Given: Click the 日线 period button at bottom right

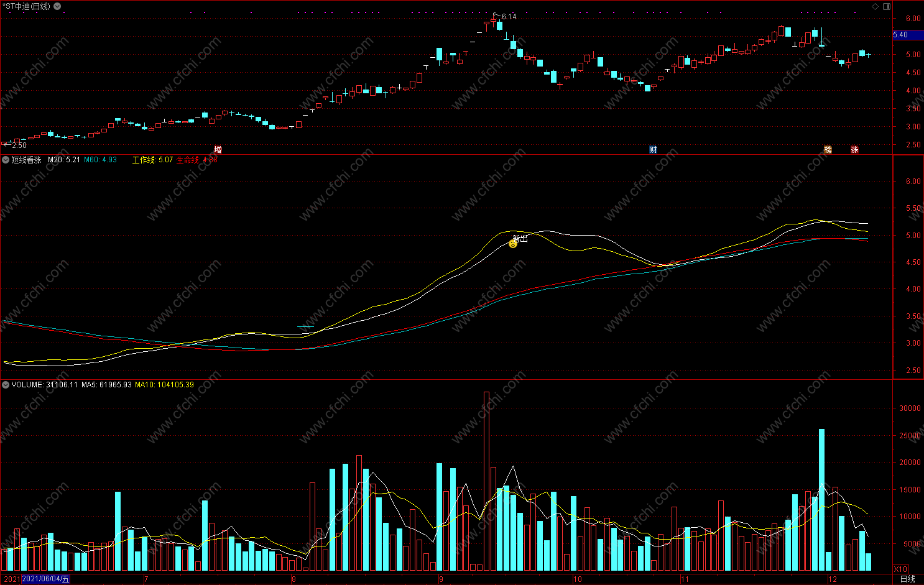Looking at the screenshot, I should 908,579.
